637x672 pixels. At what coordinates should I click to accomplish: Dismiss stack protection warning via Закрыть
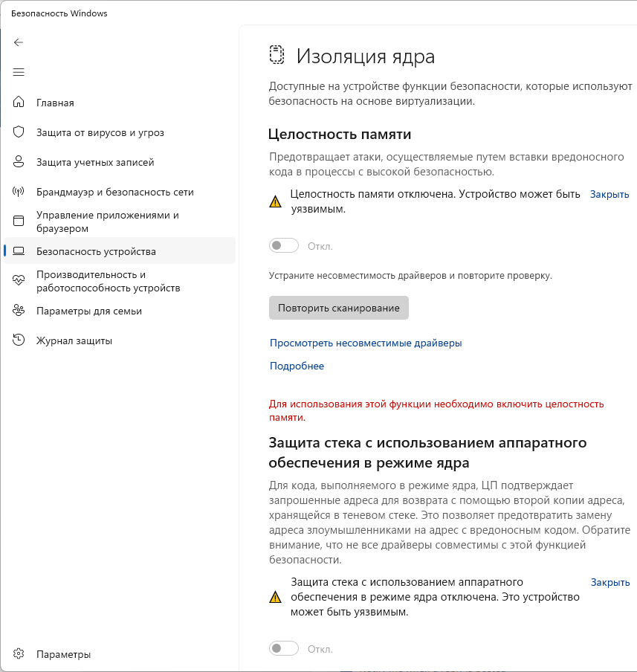(610, 582)
